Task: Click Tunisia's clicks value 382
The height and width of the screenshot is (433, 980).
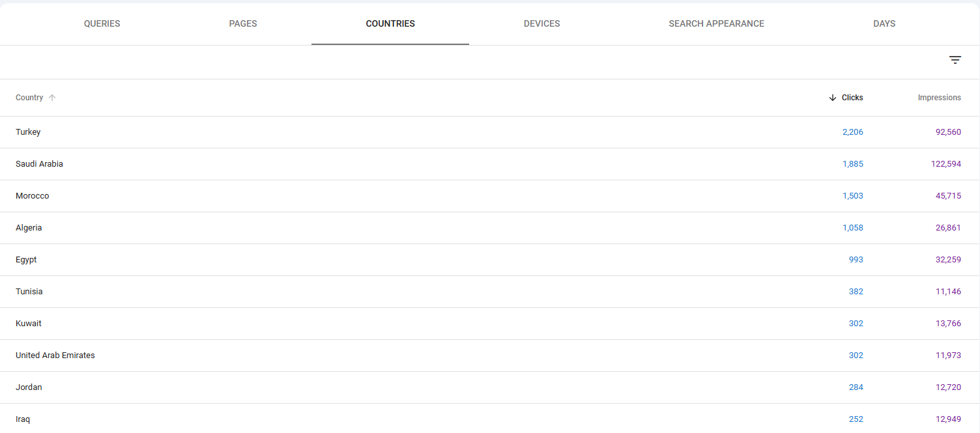Action: click(x=856, y=292)
